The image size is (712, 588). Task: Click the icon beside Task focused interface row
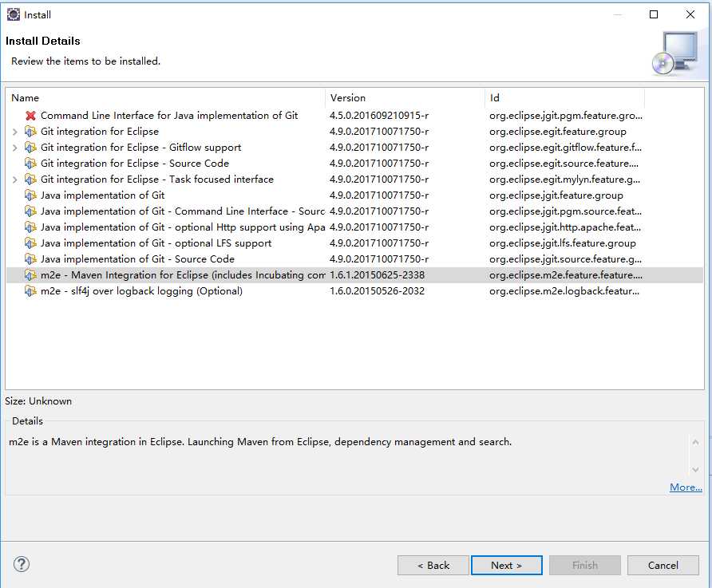point(30,180)
